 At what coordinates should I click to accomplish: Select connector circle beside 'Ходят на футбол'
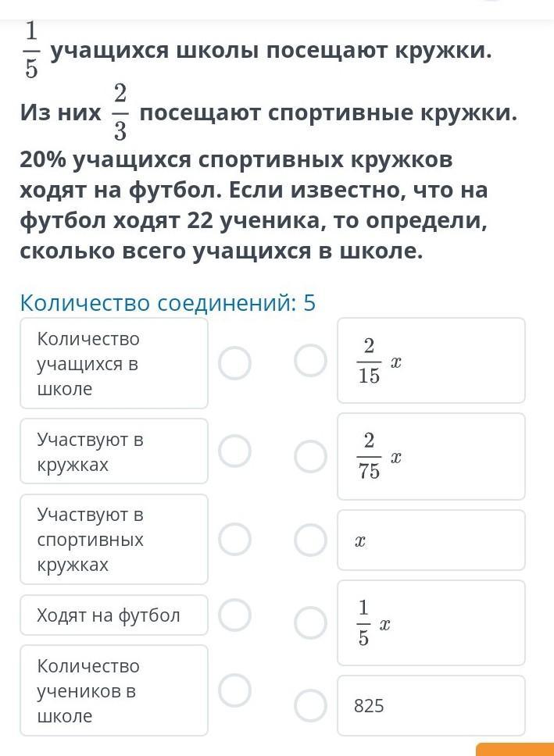[x=234, y=615]
